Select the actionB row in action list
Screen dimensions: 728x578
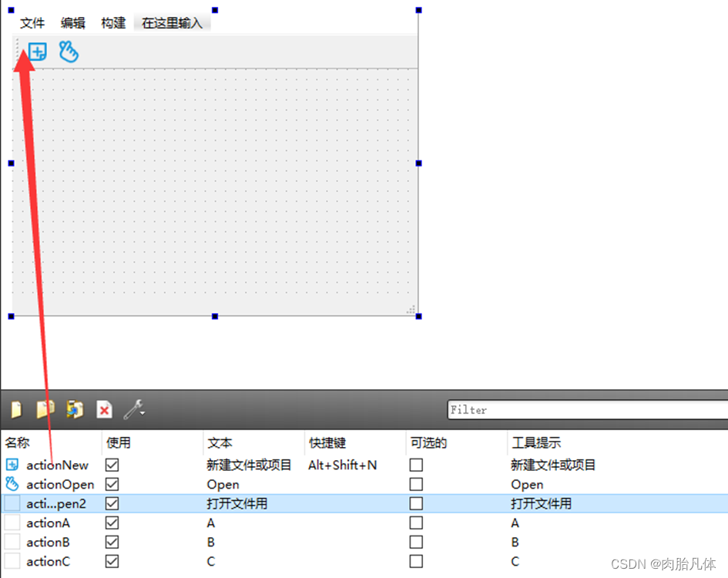(x=49, y=542)
